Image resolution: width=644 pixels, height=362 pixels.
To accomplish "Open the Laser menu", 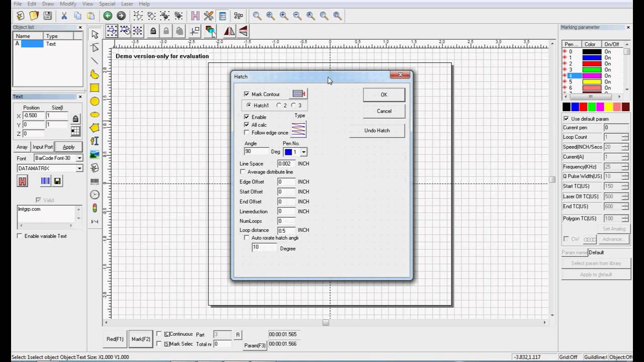I will 127,4.
